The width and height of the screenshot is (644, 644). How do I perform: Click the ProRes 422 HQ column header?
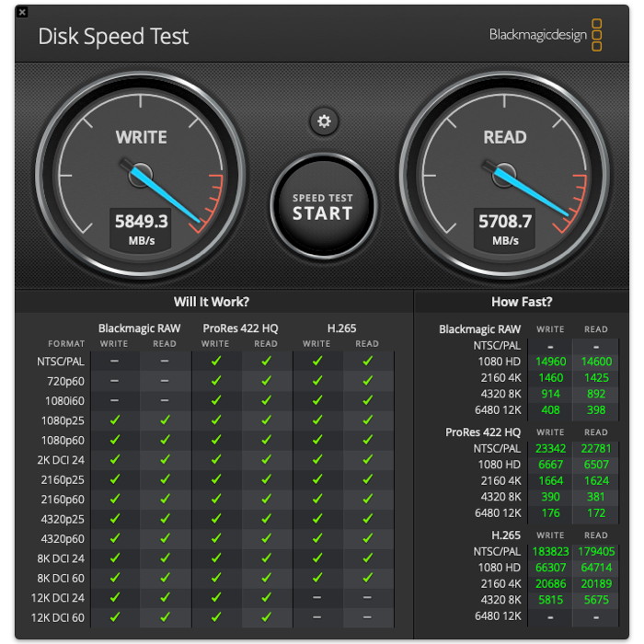coord(239,328)
